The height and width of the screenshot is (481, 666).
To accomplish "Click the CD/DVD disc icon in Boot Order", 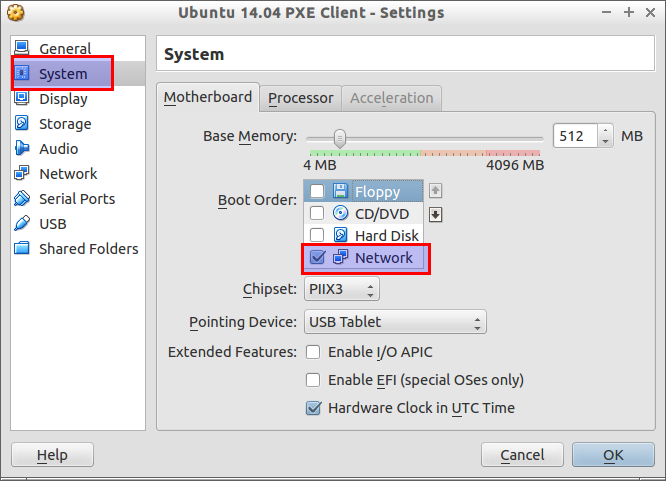I will (x=340, y=213).
